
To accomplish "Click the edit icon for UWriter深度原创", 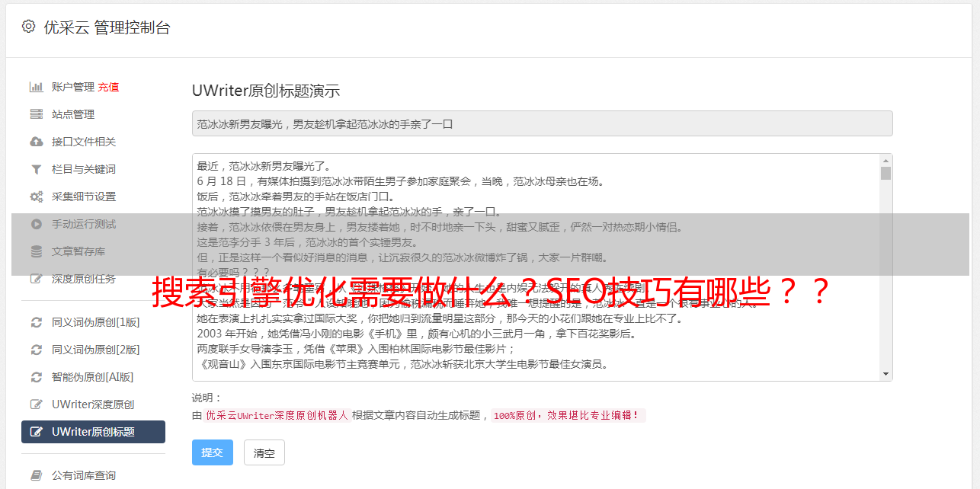I will pyautogui.click(x=36, y=404).
